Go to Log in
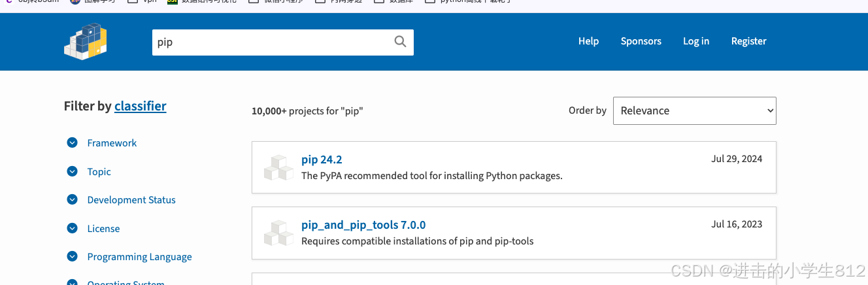868x285 pixels. coord(696,41)
